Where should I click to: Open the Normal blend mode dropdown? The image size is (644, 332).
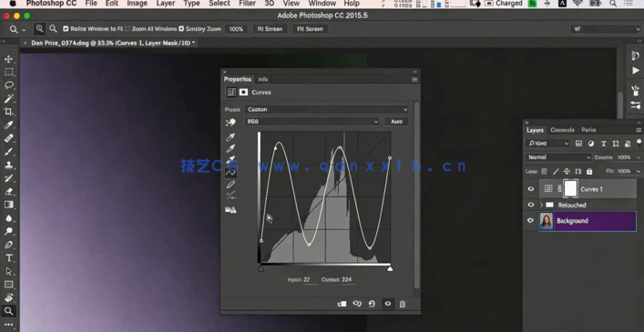click(558, 157)
